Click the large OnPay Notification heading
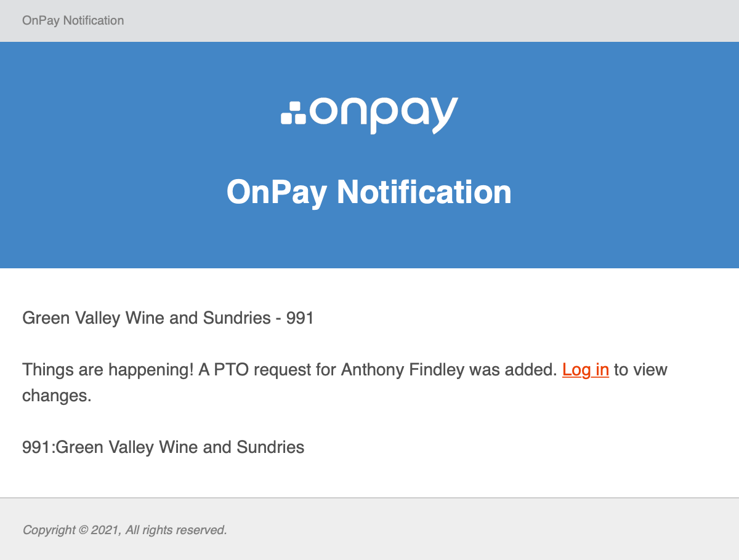The image size is (739, 560). point(369,192)
